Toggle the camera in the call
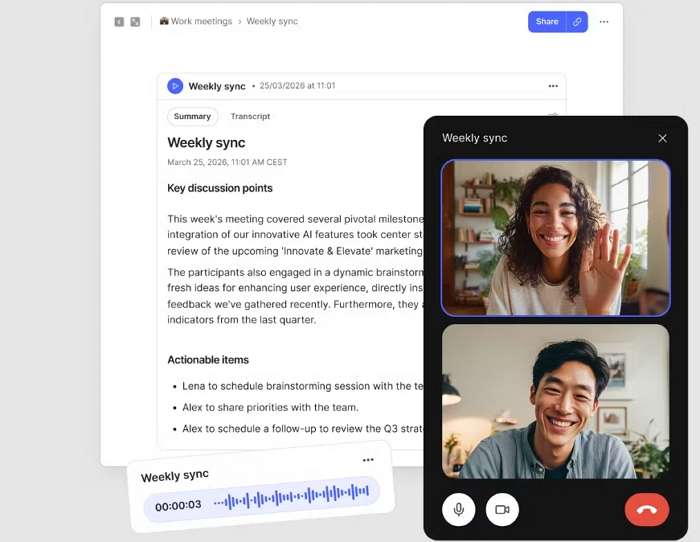This screenshot has height=542, width=700. (502, 509)
